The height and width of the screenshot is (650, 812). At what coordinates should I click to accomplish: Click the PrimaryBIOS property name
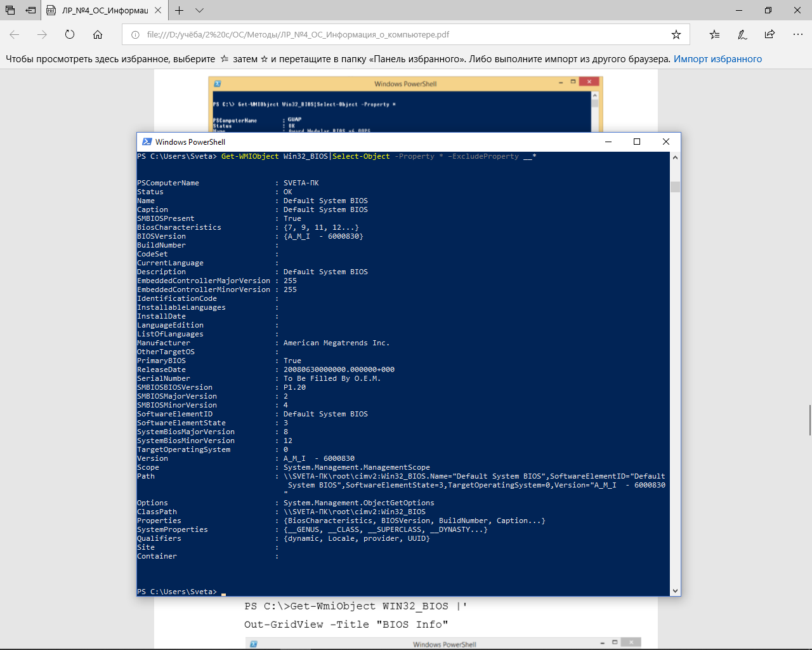(161, 361)
